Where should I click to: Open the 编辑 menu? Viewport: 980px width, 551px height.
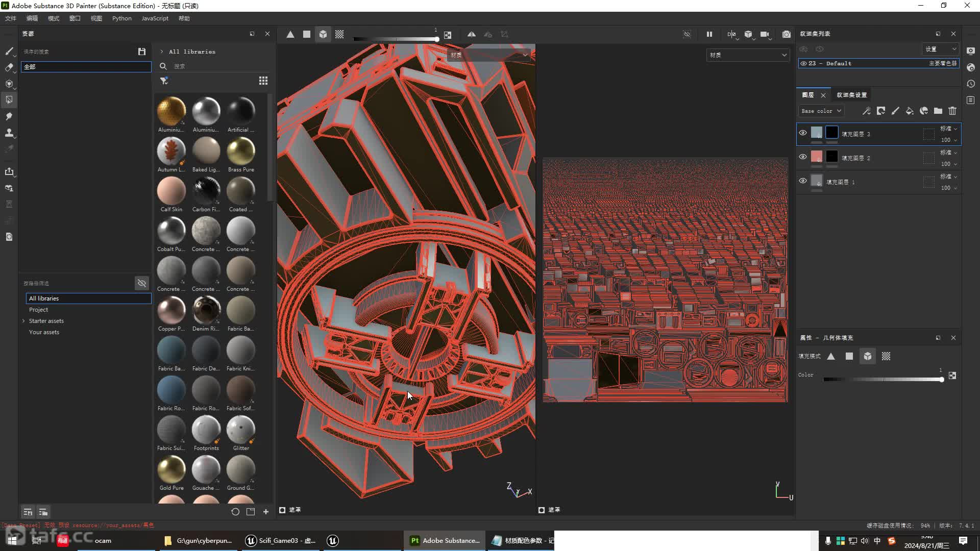32,18
